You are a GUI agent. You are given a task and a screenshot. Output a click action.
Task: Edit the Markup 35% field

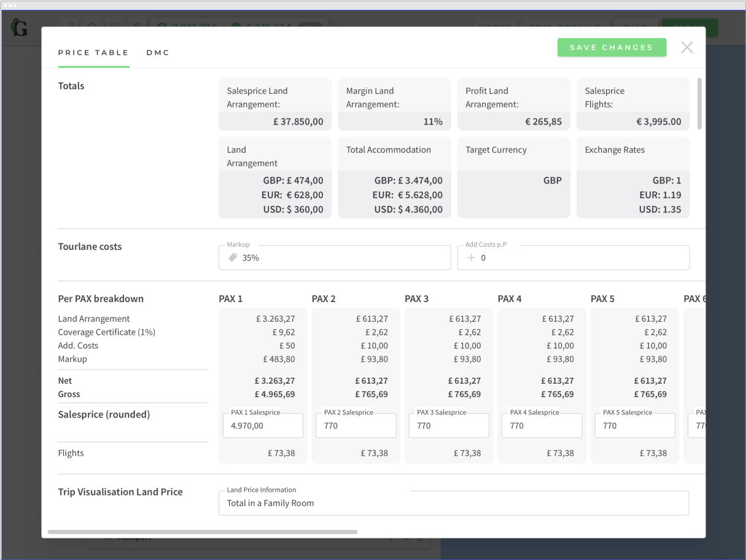click(335, 258)
